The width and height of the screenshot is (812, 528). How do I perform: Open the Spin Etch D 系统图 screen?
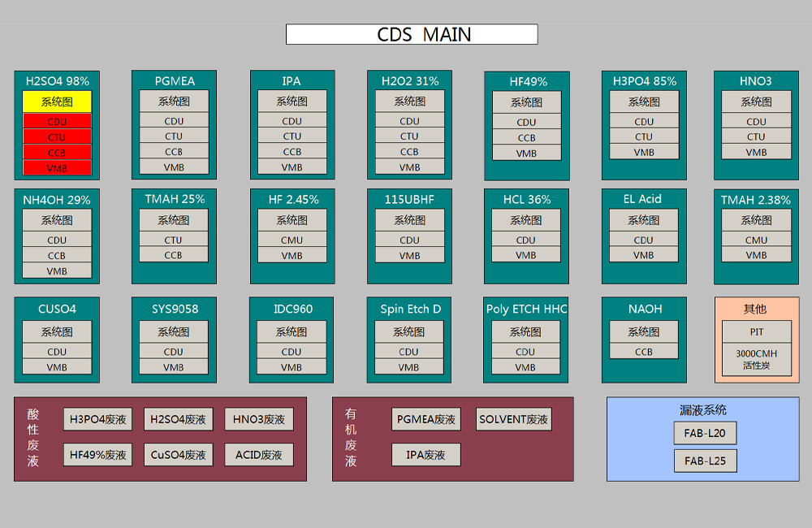click(x=409, y=331)
